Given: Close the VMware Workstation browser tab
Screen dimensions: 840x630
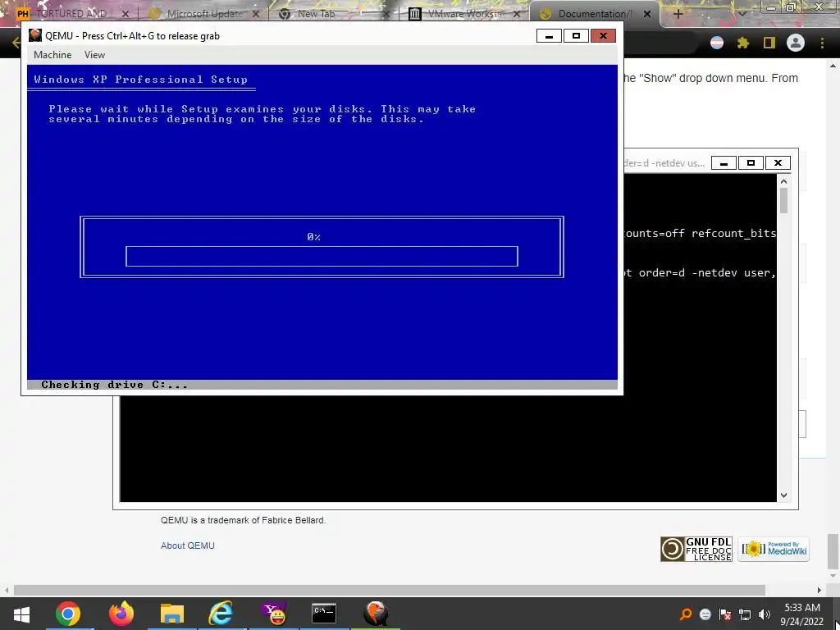Looking at the screenshot, I should pos(517,14).
